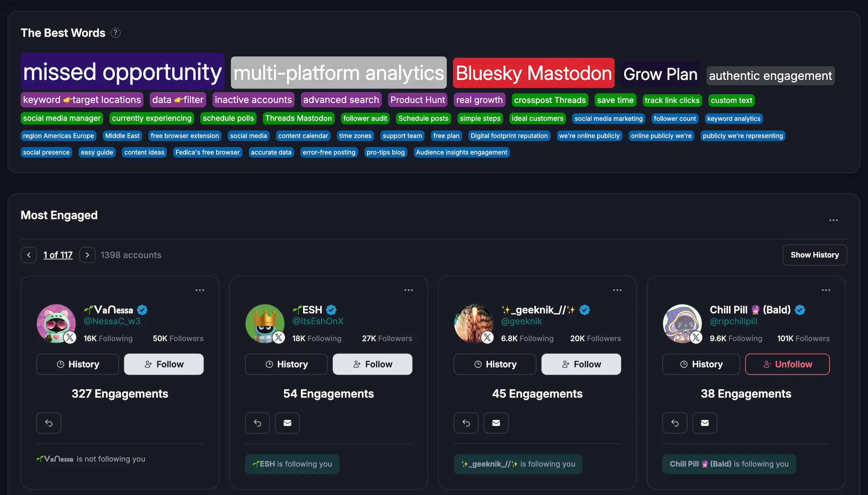The width and height of the screenshot is (868, 495).
Task: Select the red 'Bluesky Mastodon' word tag
Action: 533,73
